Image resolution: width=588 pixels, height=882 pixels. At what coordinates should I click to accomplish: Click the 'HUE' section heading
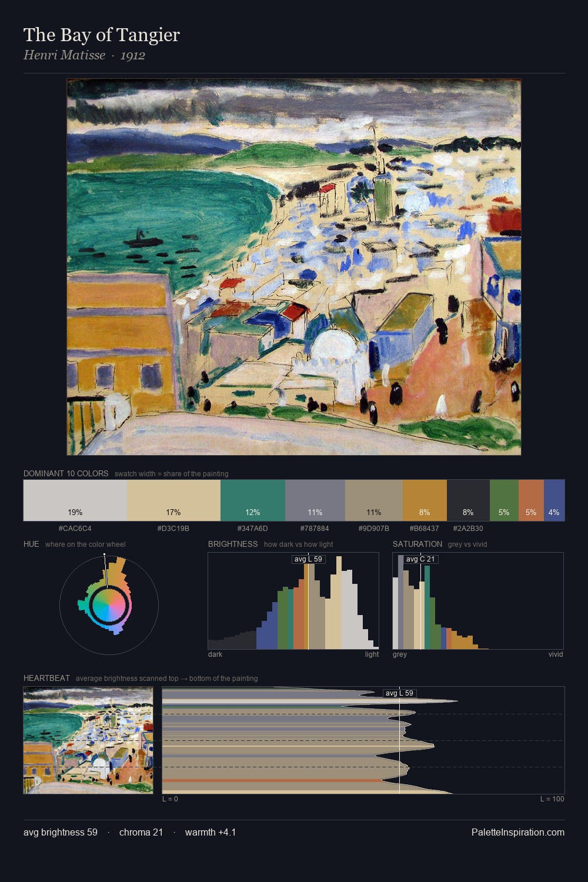tap(31, 544)
